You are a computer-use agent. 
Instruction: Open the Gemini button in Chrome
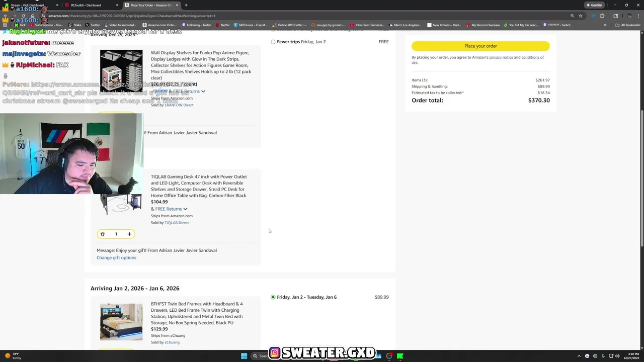tap(594, 5)
